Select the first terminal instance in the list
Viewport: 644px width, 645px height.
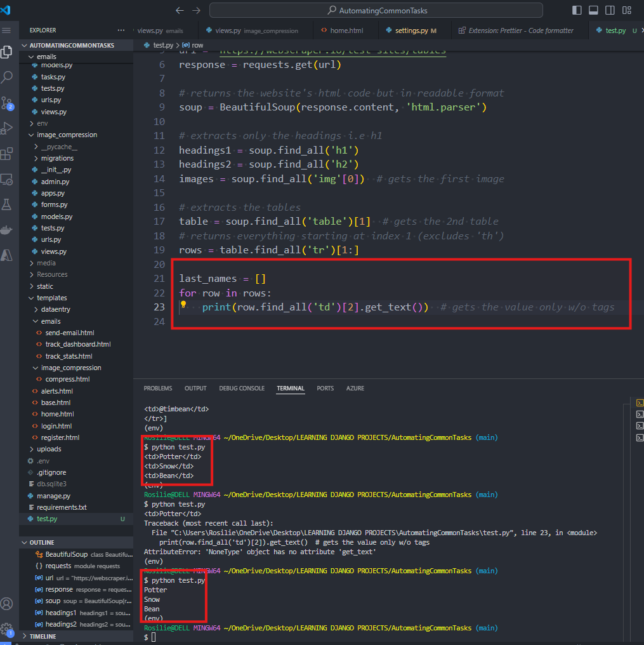pyautogui.click(x=640, y=402)
